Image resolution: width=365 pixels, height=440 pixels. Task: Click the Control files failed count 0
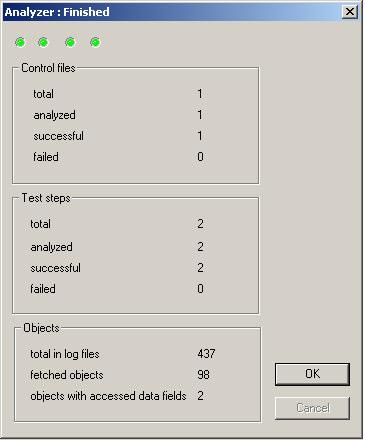click(x=200, y=157)
